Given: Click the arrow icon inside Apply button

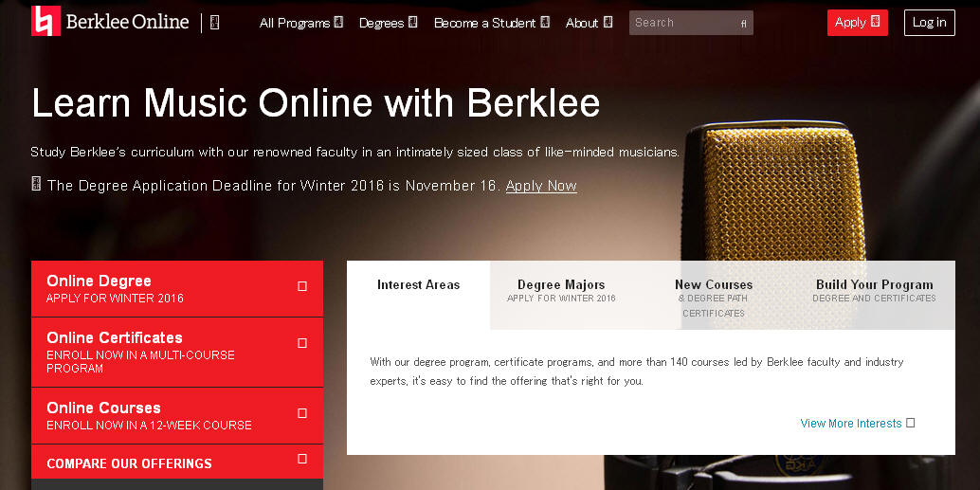Looking at the screenshot, I should [x=875, y=21].
